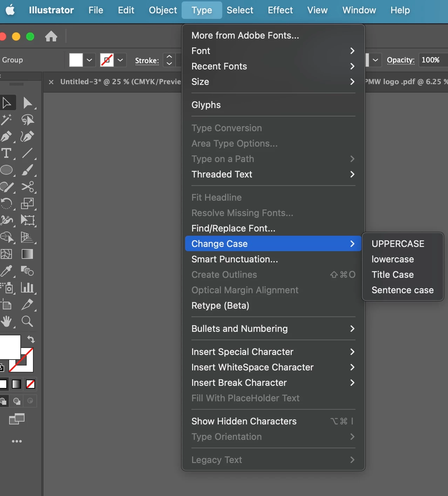Select the Line Segment tool
This screenshot has width=448, height=496.
(28, 153)
